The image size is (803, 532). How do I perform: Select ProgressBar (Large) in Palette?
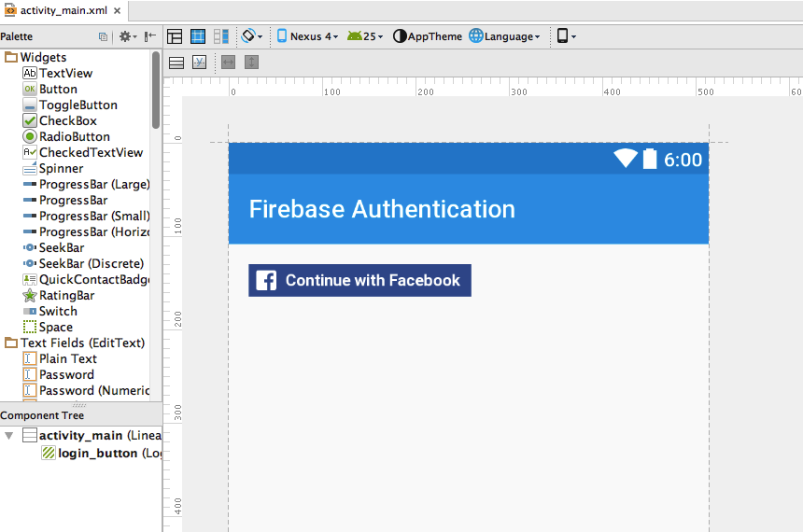tap(86, 184)
